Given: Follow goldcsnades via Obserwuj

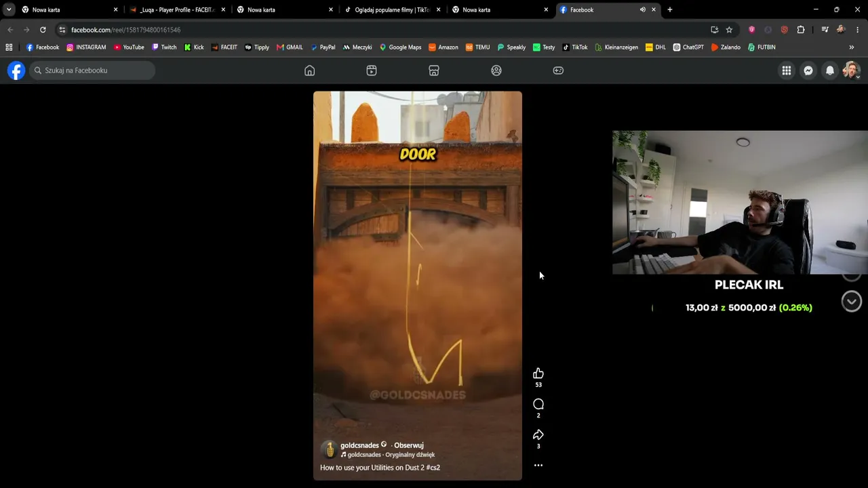Looking at the screenshot, I should coord(409,445).
